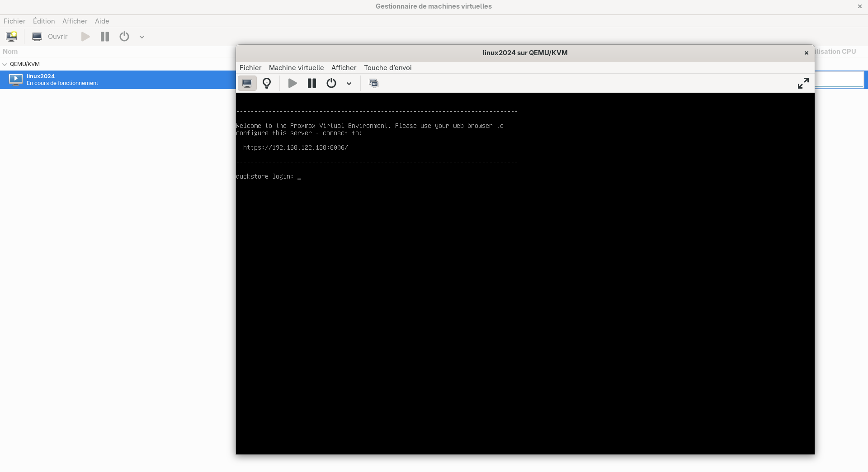
Task: Switch the VM console to fullscreen
Action: [803, 83]
